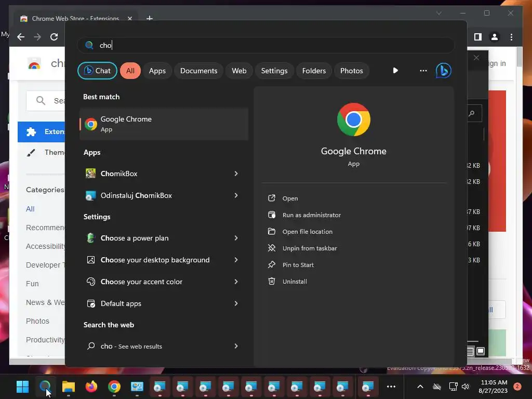This screenshot has height=399, width=532.
Task: Open cho See web results entry
Action: pyautogui.click(x=157, y=346)
